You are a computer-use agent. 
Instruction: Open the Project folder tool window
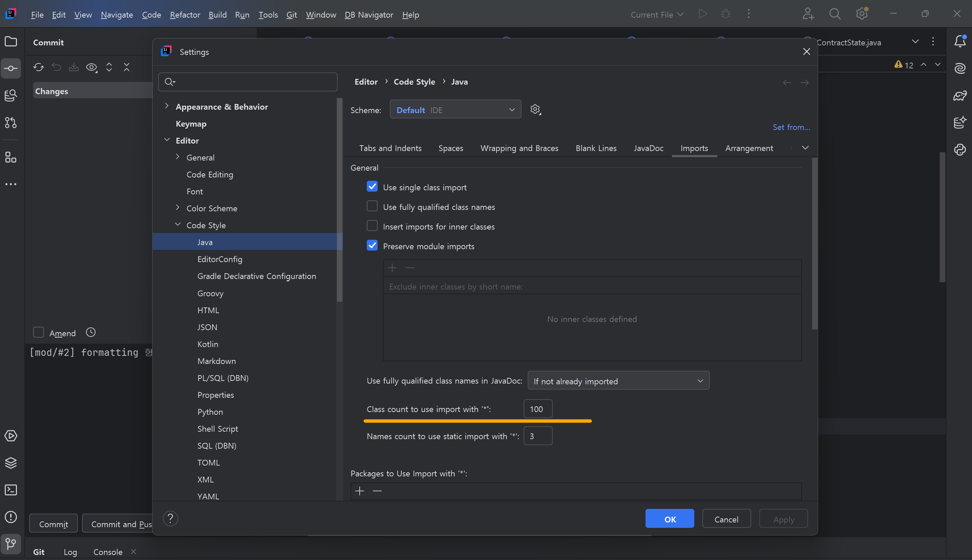tap(11, 41)
